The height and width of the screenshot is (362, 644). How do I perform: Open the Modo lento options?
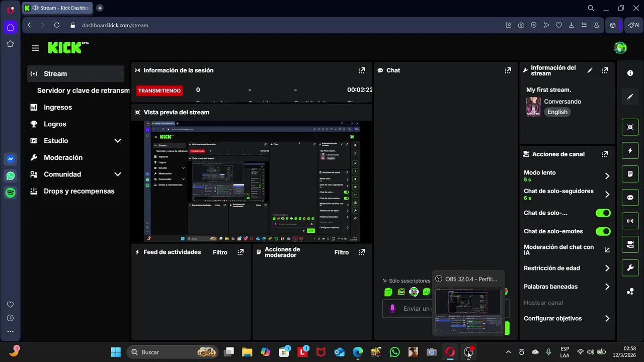pyautogui.click(x=567, y=175)
